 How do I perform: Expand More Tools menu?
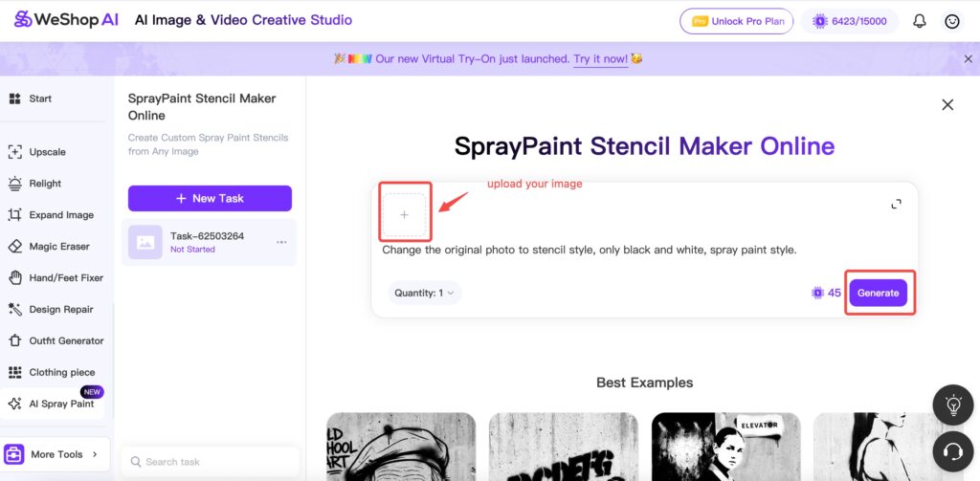[x=55, y=454]
